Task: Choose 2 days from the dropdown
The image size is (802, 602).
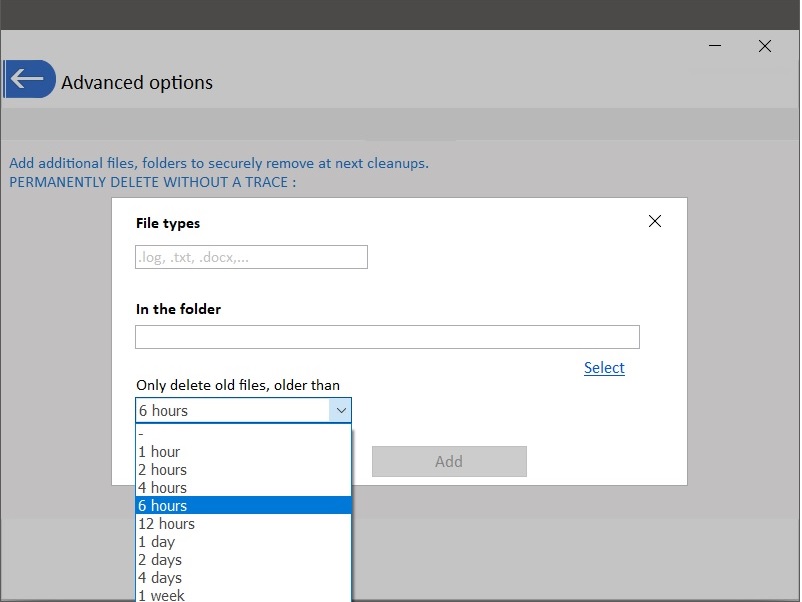Action: [243, 560]
